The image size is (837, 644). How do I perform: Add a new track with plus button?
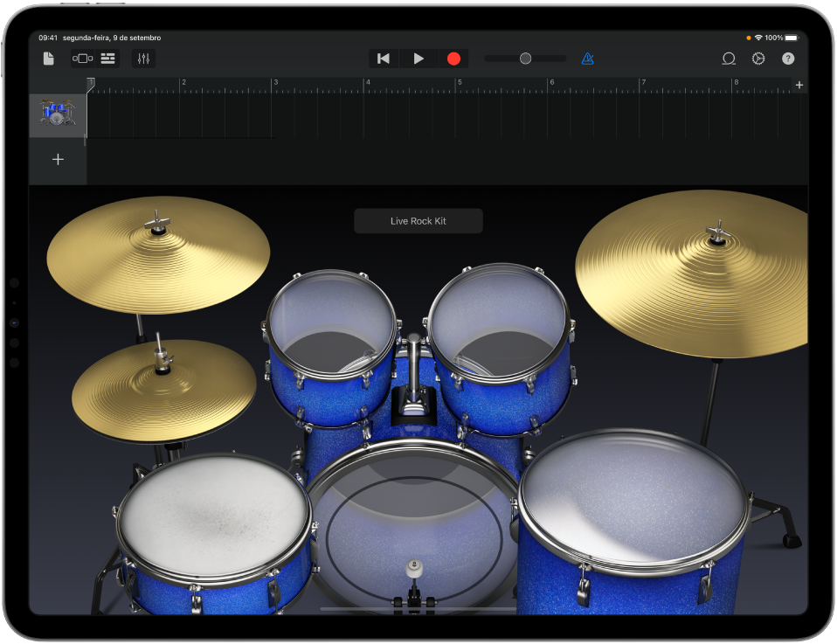point(58,160)
